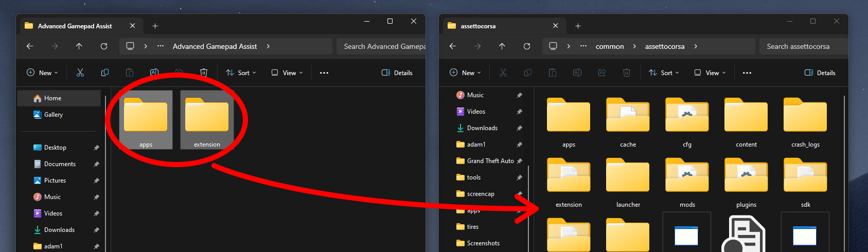Click Cut icon in Advanced Gamepad Assist window
This screenshot has height=252, width=868.
pyautogui.click(x=80, y=73)
